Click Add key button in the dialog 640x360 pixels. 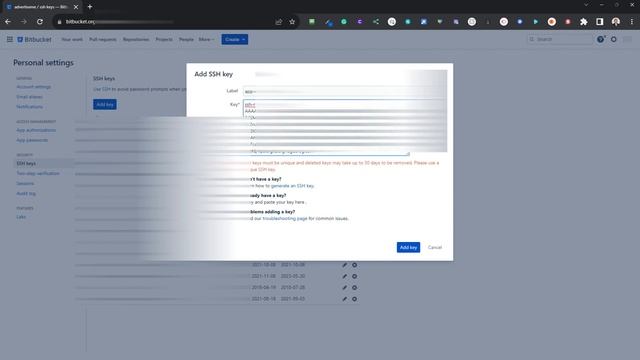coord(408,247)
